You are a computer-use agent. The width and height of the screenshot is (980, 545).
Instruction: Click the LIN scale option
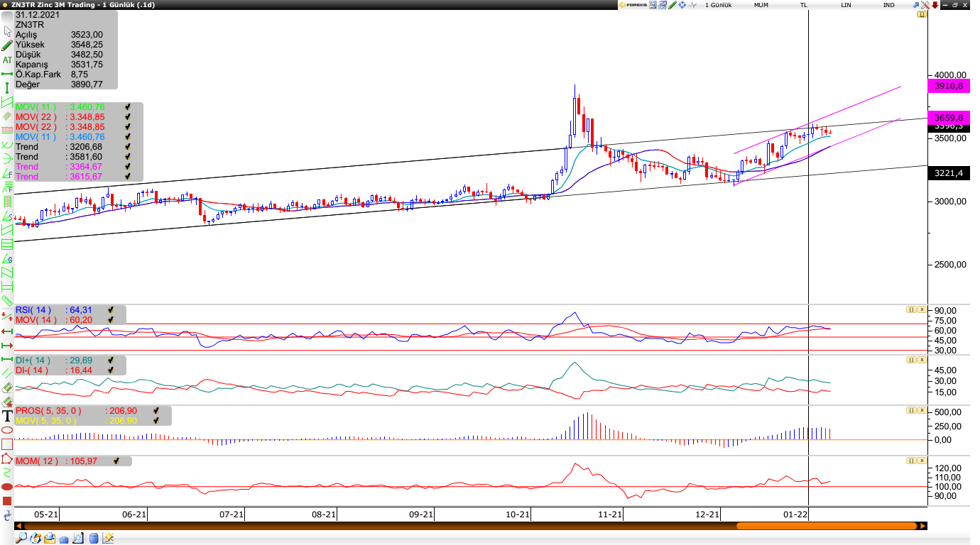point(846,5)
